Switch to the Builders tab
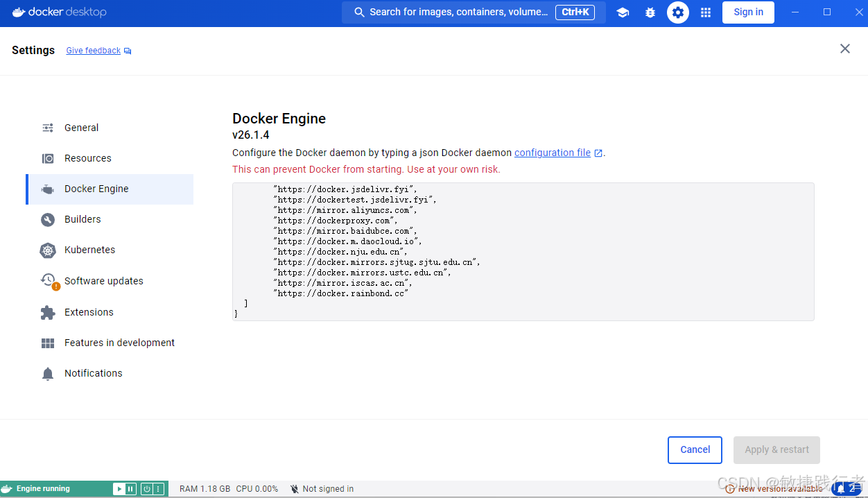 pyautogui.click(x=110, y=219)
